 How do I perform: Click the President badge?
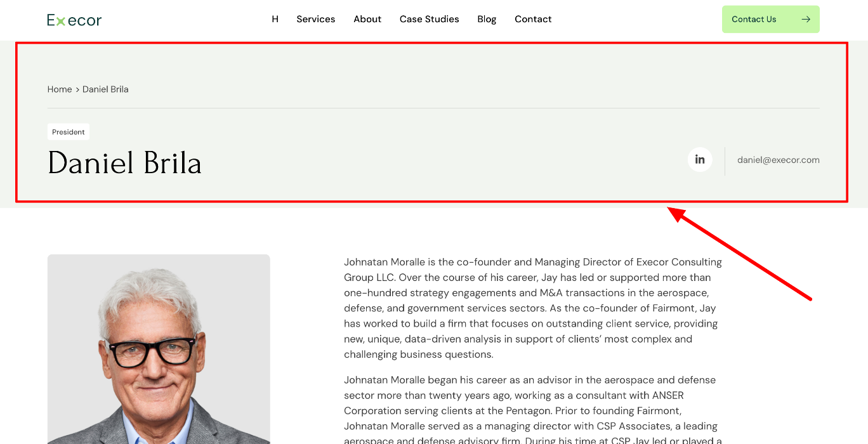click(69, 132)
